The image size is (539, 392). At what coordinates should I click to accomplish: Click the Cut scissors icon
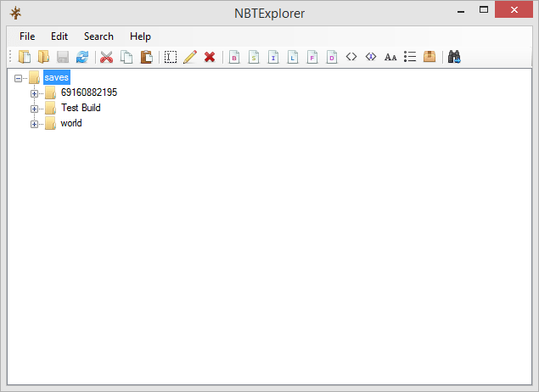(x=107, y=57)
